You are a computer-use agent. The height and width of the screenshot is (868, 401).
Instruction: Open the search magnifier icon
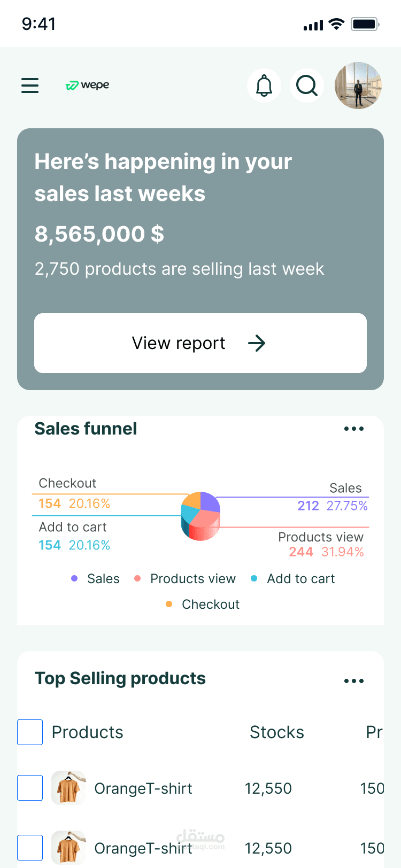(x=307, y=86)
